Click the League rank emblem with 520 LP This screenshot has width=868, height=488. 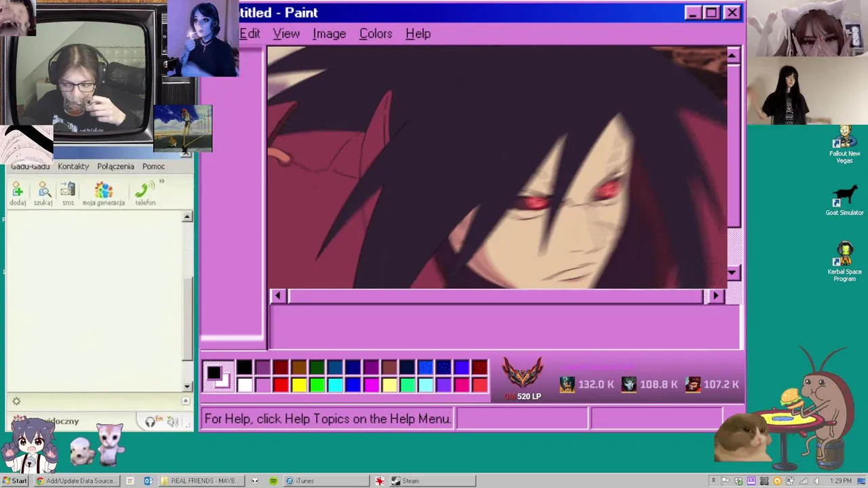[x=522, y=374]
